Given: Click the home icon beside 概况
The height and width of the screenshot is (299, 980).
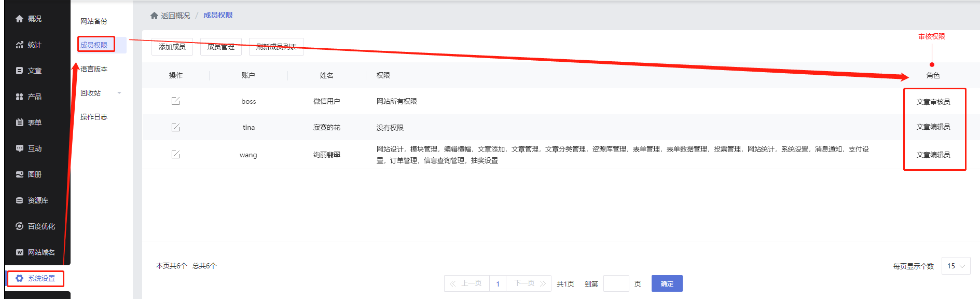Looking at the screenshot, I should click(x=20, y=19).
